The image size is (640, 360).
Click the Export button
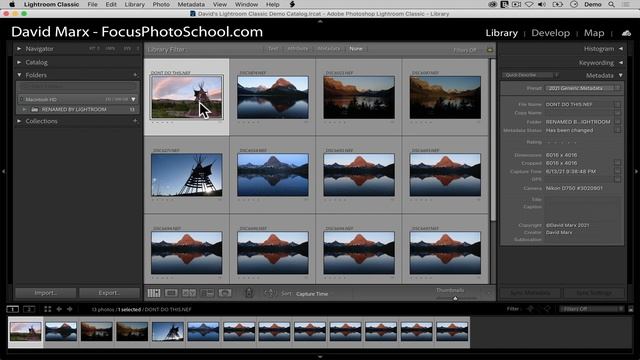coord(109,293)
